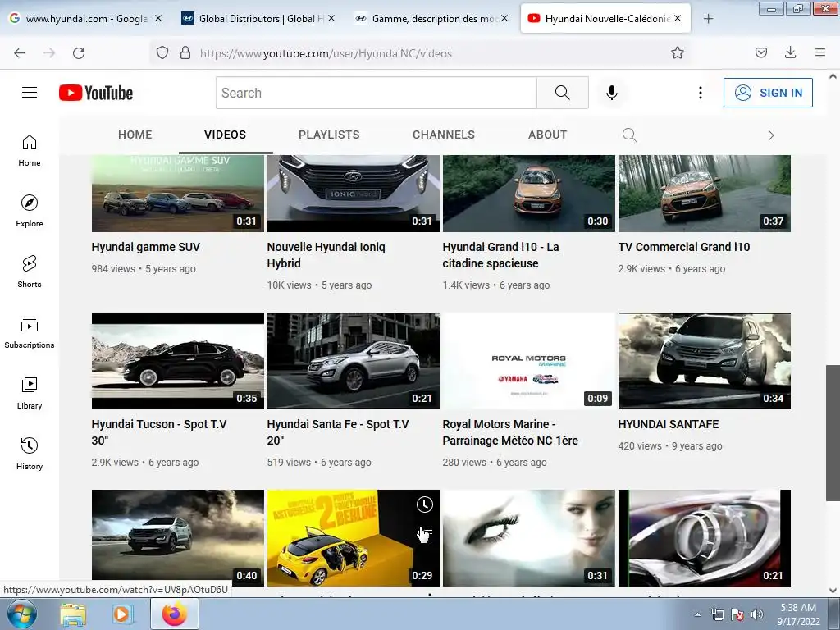Click the network tray icon

(717, 614)
